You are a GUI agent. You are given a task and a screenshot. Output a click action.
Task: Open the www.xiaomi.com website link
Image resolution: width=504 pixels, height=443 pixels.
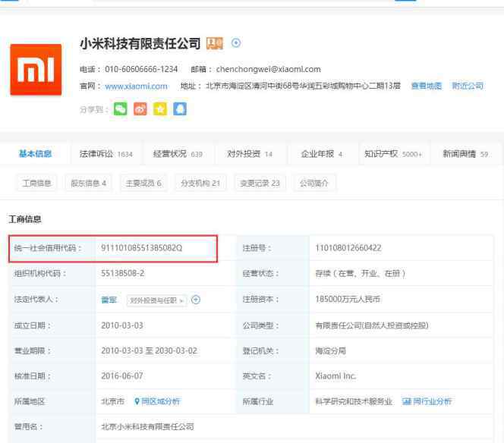136,86
